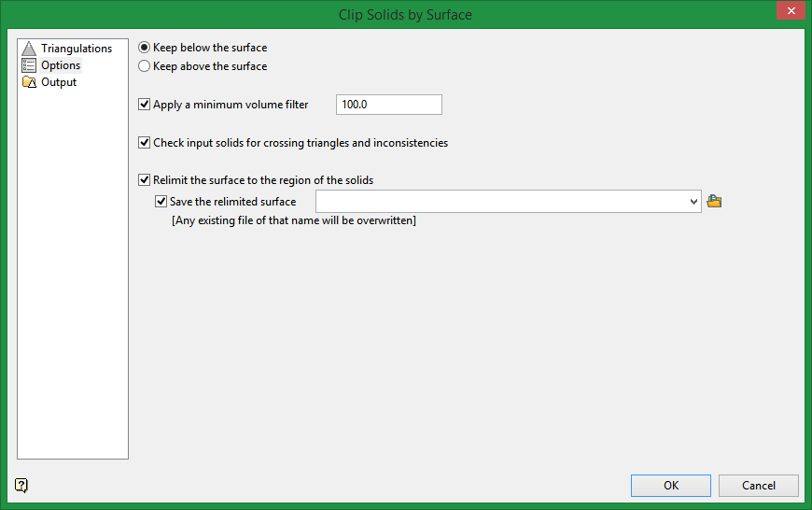The width and height of the screenshot is (812, 510).
Task: Open the Triangulations page
Action: tap(77, 49)
